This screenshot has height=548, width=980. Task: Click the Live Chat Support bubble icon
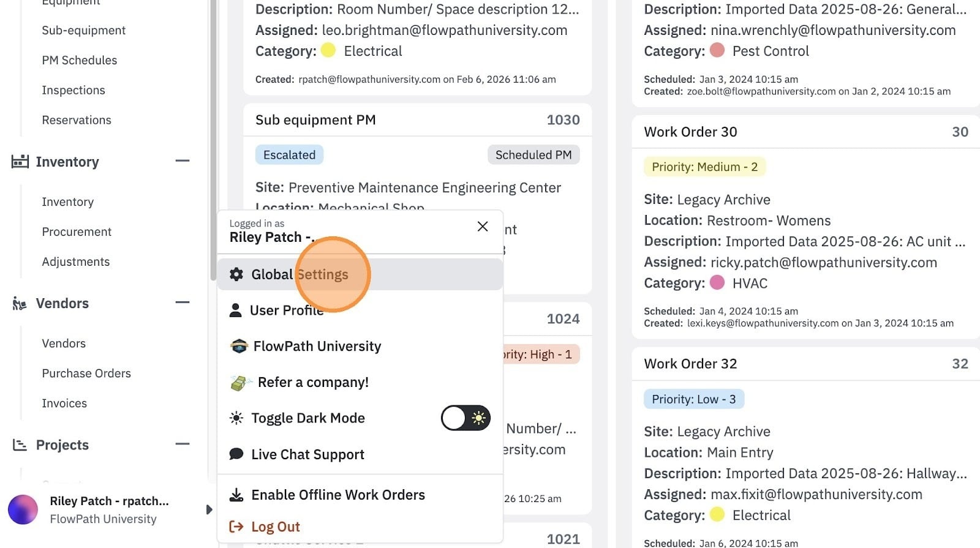pyautogui.click(x=236, y=454)
